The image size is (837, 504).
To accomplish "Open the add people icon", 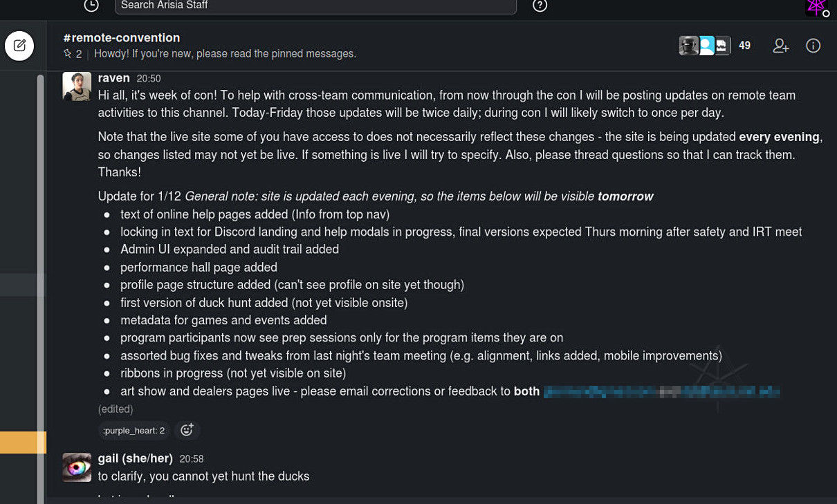I will point(781,46).
